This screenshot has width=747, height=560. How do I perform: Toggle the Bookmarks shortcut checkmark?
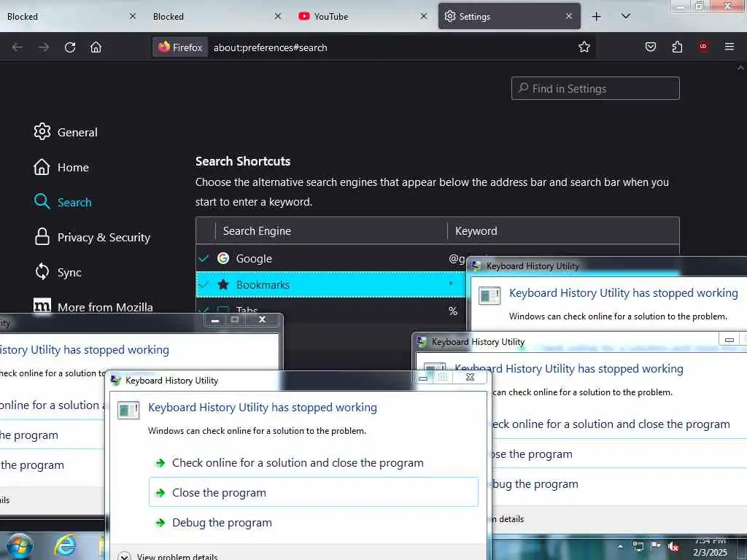204,285
